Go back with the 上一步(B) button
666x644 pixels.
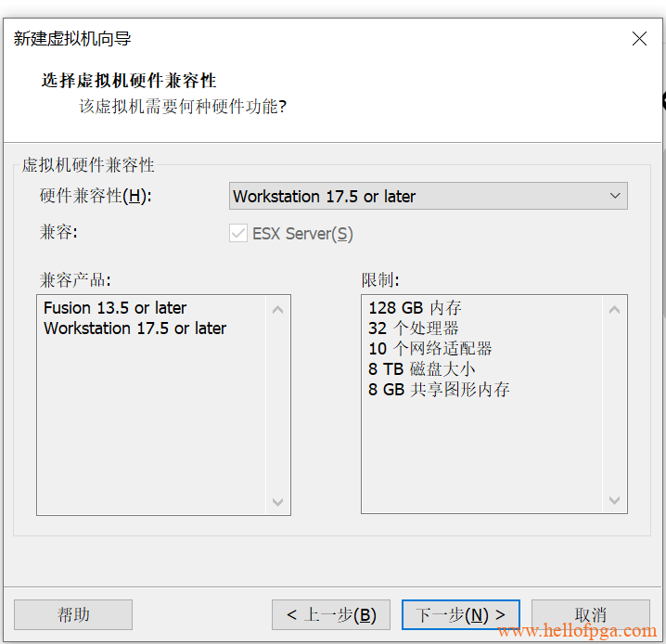point(331,614)
